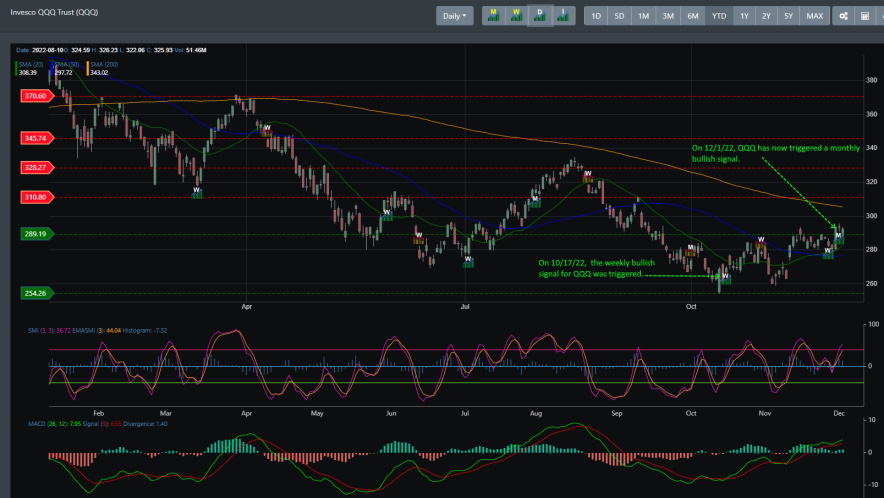Select the 289.19 green price level tag
This screenshot has height=498, width=884.
coord(36,233)
